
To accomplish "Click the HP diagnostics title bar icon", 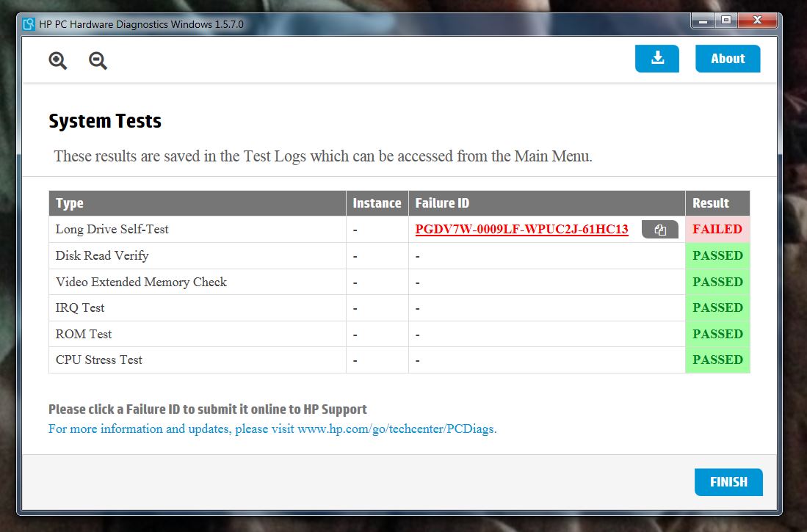I will [x=29, y=24].
